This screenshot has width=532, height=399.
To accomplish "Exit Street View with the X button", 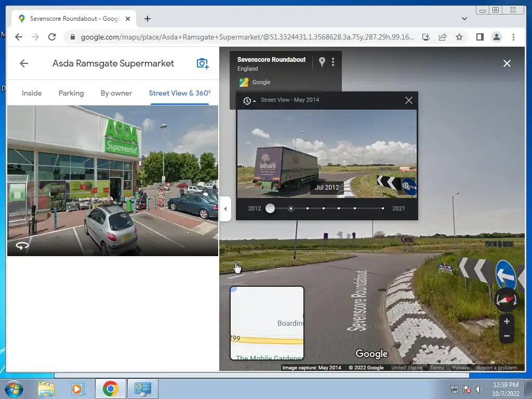I will [507, 63].
